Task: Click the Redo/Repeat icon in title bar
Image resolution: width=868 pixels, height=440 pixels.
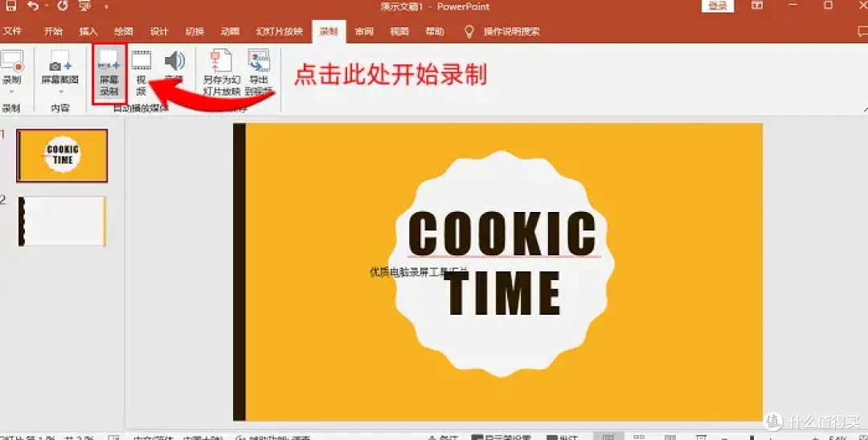Action: (x=62, y=6)
